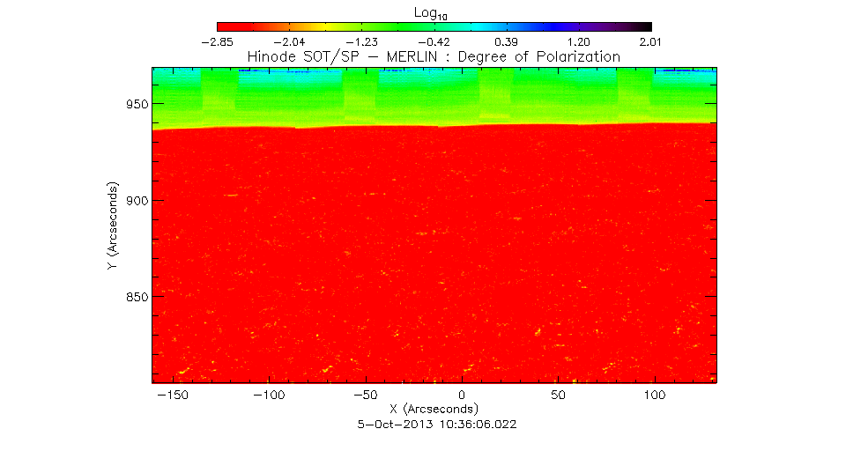Click the 0.39 color bar tick label

coord(507,41)
